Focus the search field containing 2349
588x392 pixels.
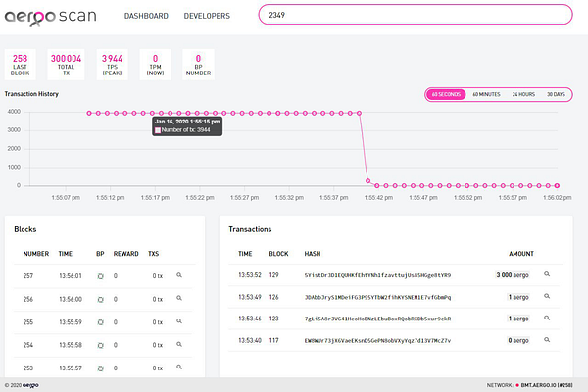click(x=416, y=15)
